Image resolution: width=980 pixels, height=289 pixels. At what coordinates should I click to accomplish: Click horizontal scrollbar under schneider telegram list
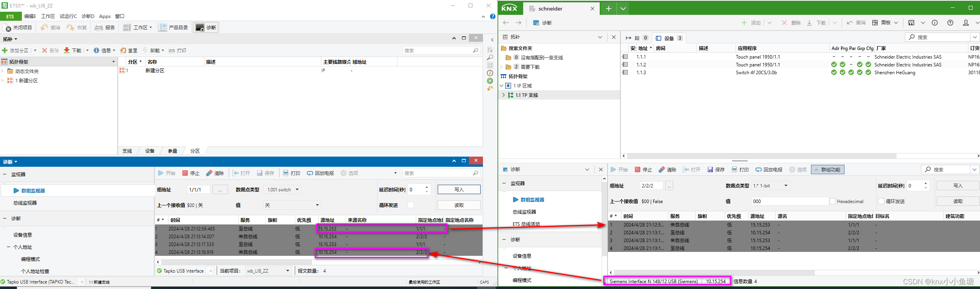[x=715, y=273]
